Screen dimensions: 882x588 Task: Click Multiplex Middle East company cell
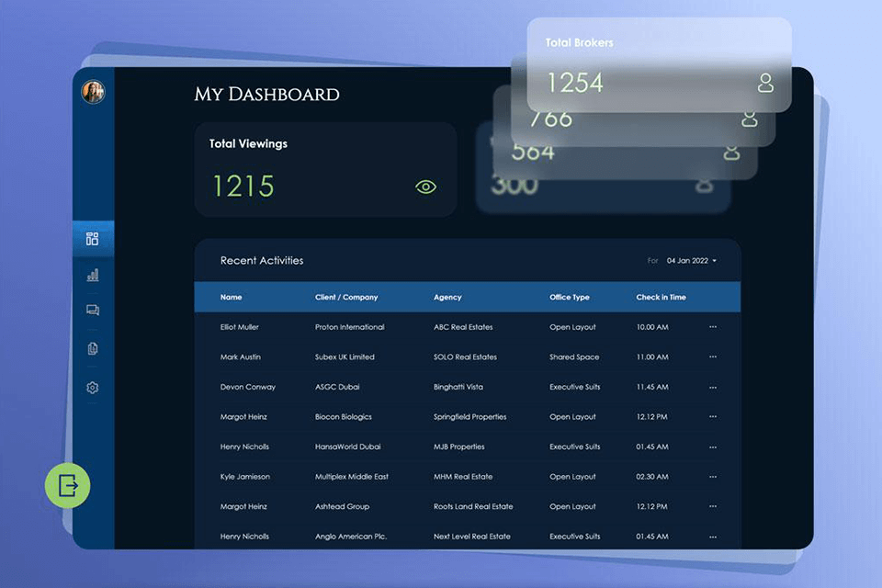(352, 477)
